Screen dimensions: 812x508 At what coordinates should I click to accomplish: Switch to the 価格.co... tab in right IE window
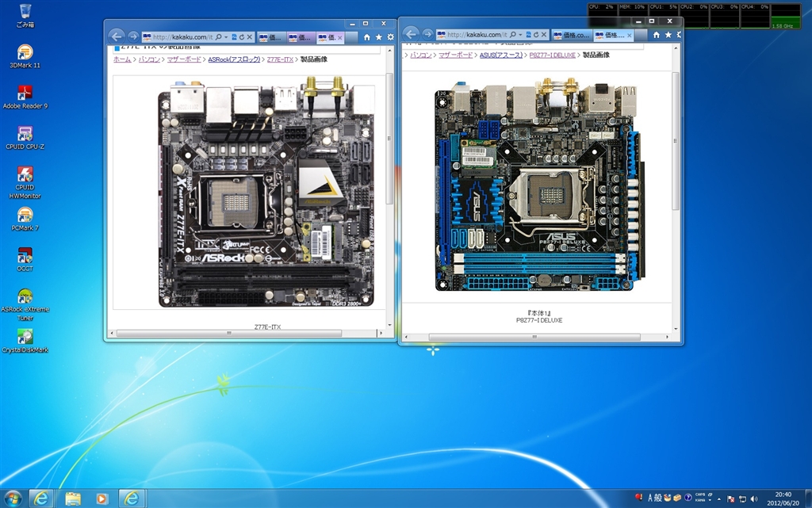pos(571,35)
